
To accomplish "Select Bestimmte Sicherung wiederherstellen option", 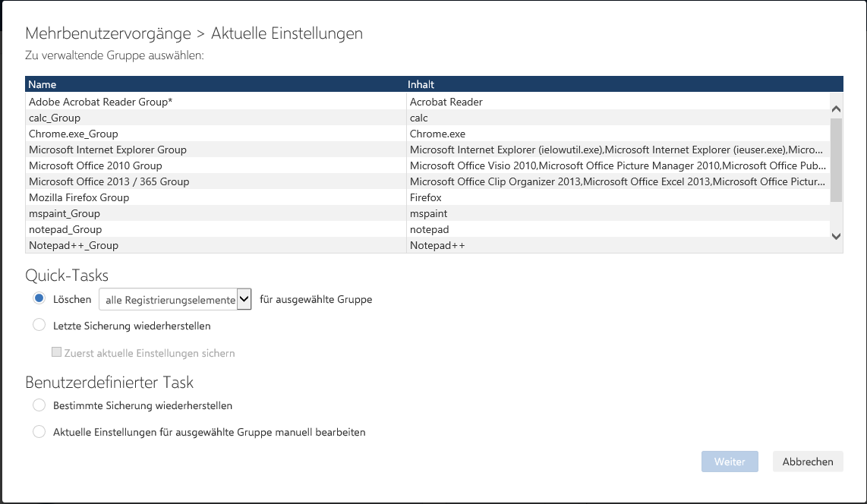I will (x=39, y=405).
